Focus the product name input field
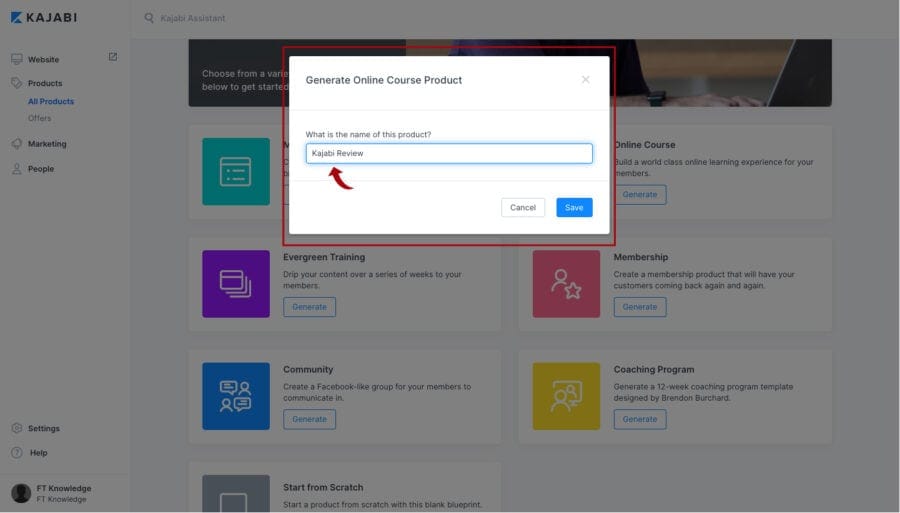 click(x=449, y=153)
